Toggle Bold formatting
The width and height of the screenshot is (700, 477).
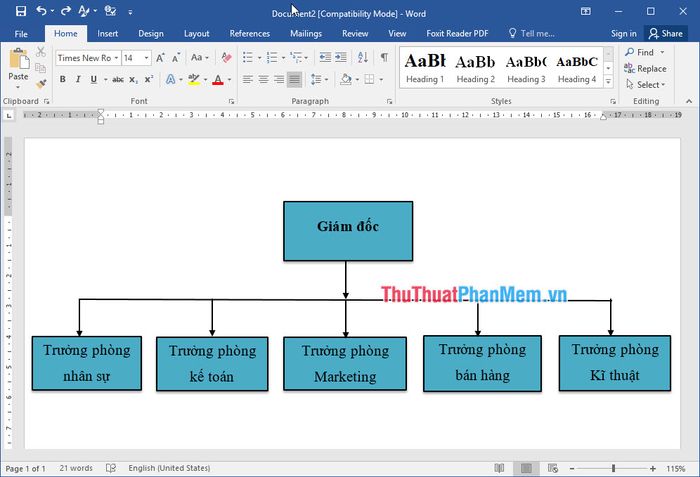point(65,79)
